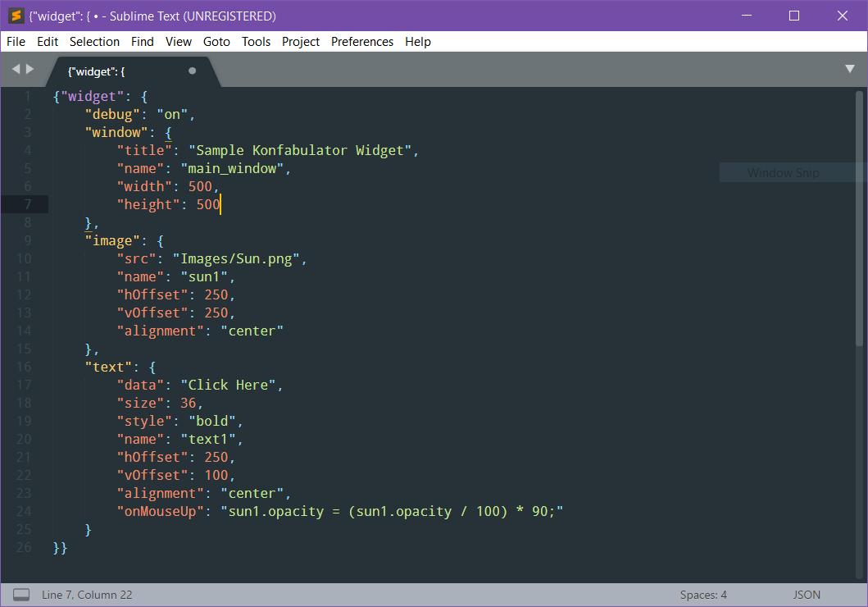The image size is (868, 607).
Task: Minimize the Sublime Text window
Action: (x=747, y=16)
